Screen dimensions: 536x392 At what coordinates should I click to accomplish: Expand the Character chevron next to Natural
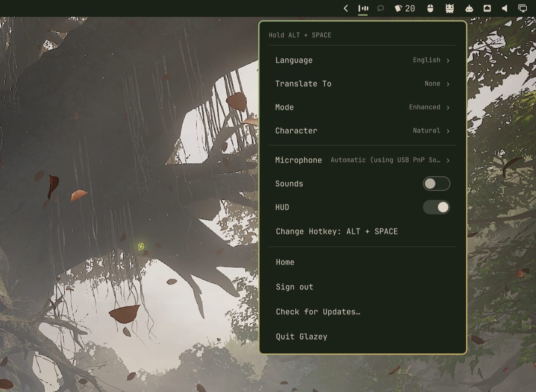click(x=448, y=131)
